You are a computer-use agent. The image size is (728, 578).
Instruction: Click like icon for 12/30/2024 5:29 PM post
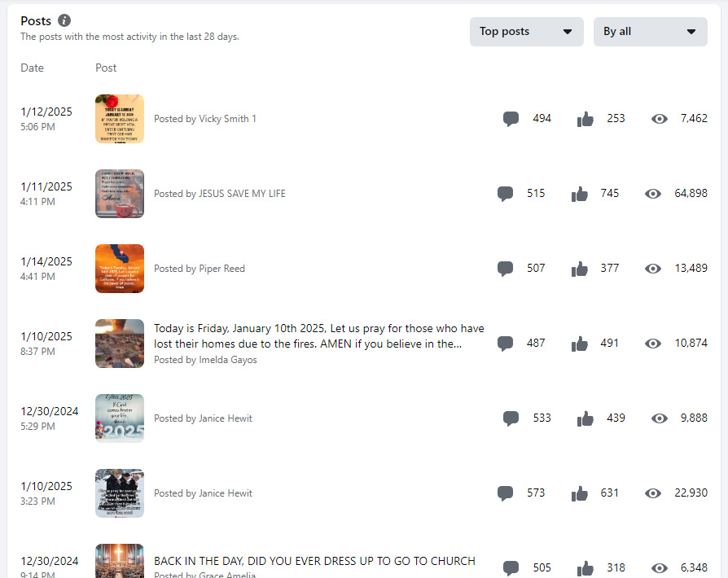(x=585, y=418)
